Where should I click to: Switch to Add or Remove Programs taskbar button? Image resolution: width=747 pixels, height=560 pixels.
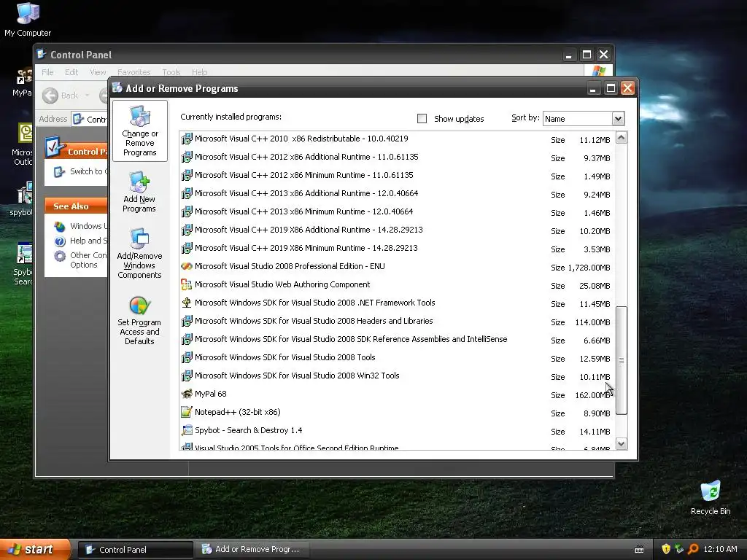(x=252, y=550)
